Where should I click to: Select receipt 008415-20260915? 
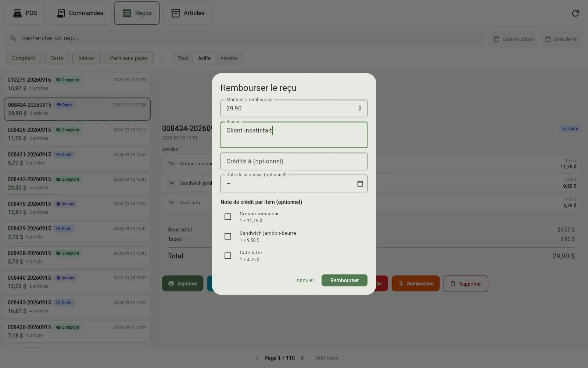[x=77, y=208]
